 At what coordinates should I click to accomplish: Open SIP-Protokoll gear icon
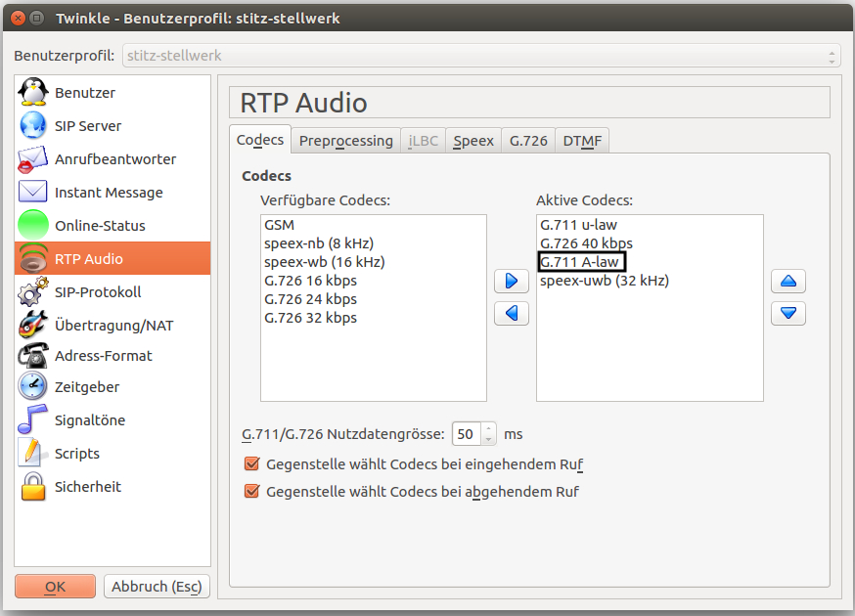click(x=33, y=291)
